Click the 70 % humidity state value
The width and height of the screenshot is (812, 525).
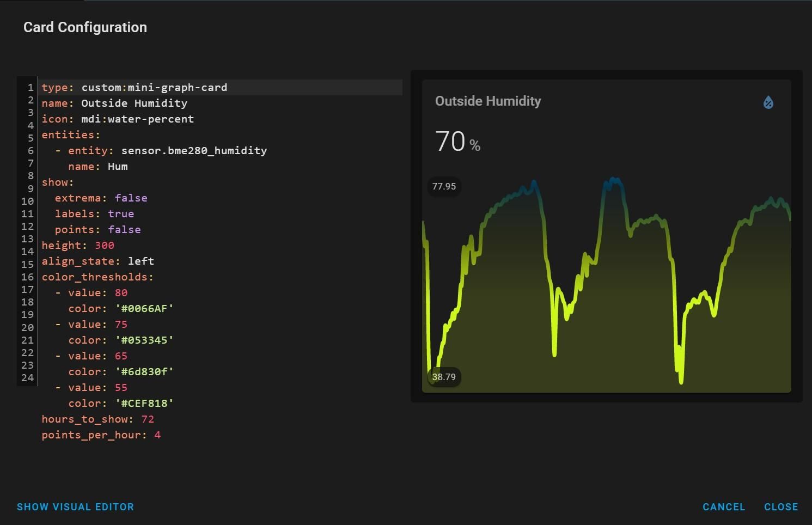click(x=457, y=142)
